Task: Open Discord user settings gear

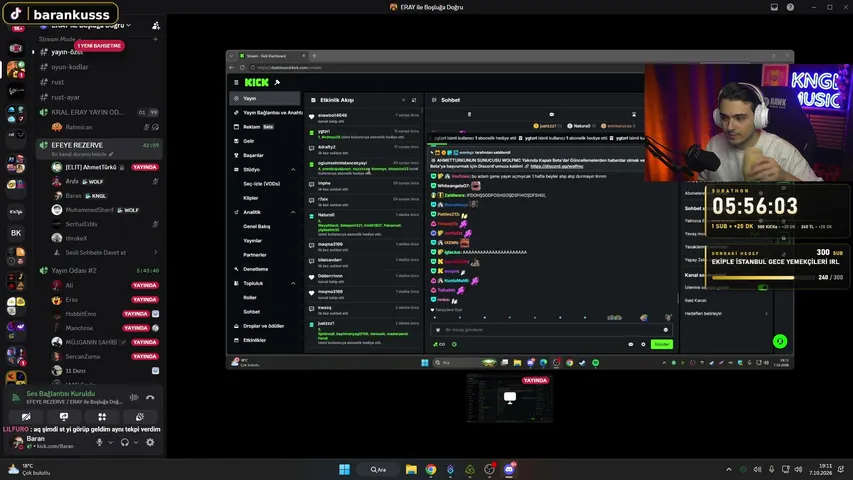Action: coord(150,442)
